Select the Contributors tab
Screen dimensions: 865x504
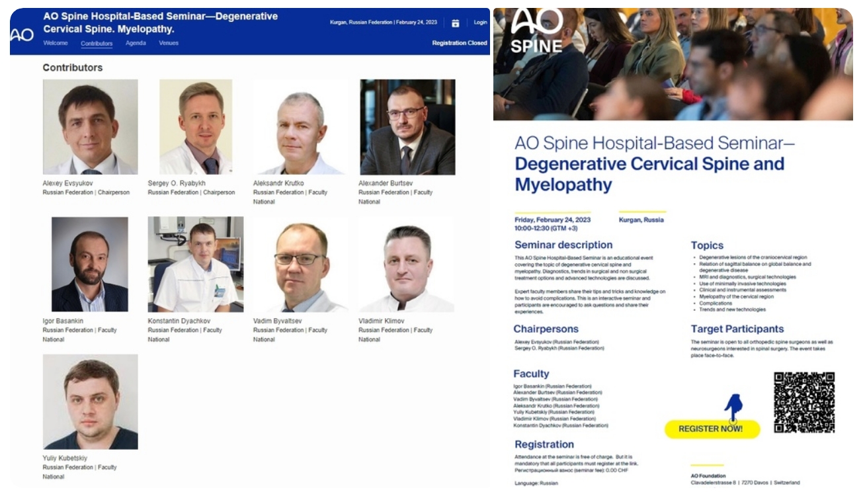[97, 44]
